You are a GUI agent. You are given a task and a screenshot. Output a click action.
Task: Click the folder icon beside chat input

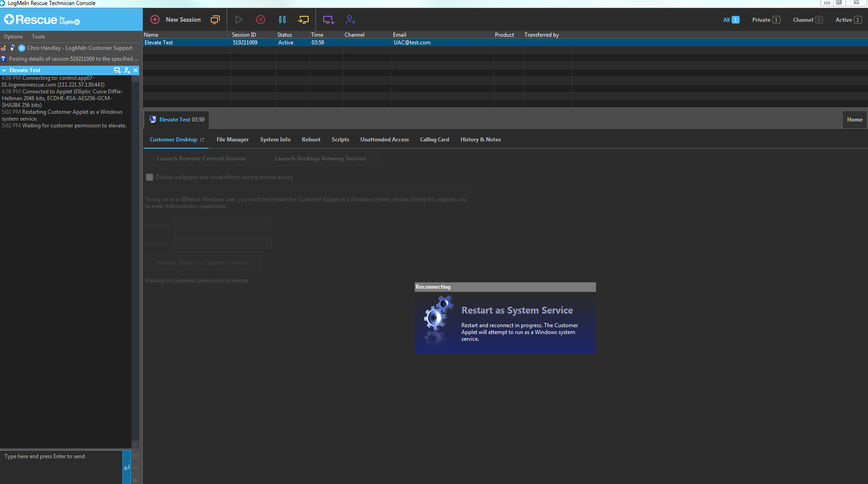click(x=135, y=456)
